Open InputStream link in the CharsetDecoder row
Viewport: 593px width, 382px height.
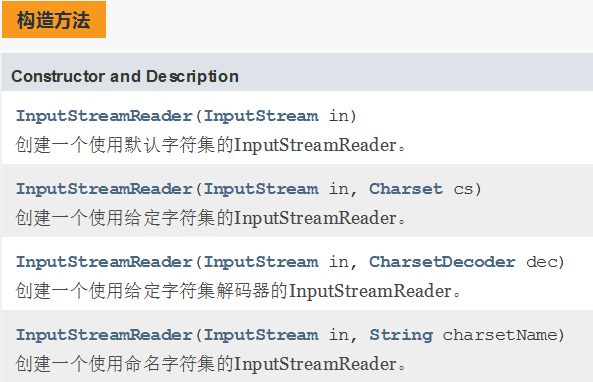[261, 262]
